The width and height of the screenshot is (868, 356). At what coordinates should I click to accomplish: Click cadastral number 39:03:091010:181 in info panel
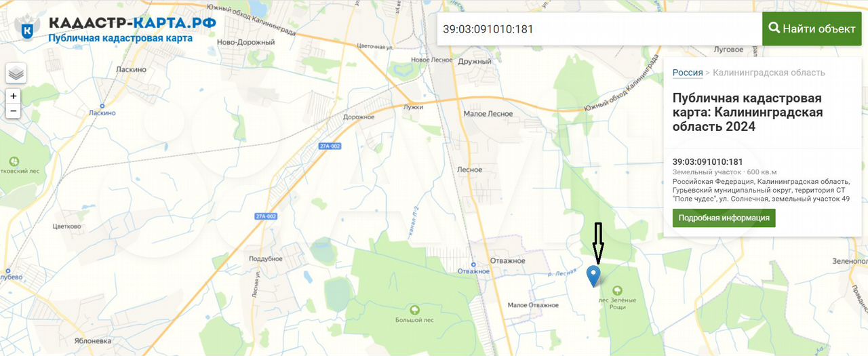click(x=708, y=162)
